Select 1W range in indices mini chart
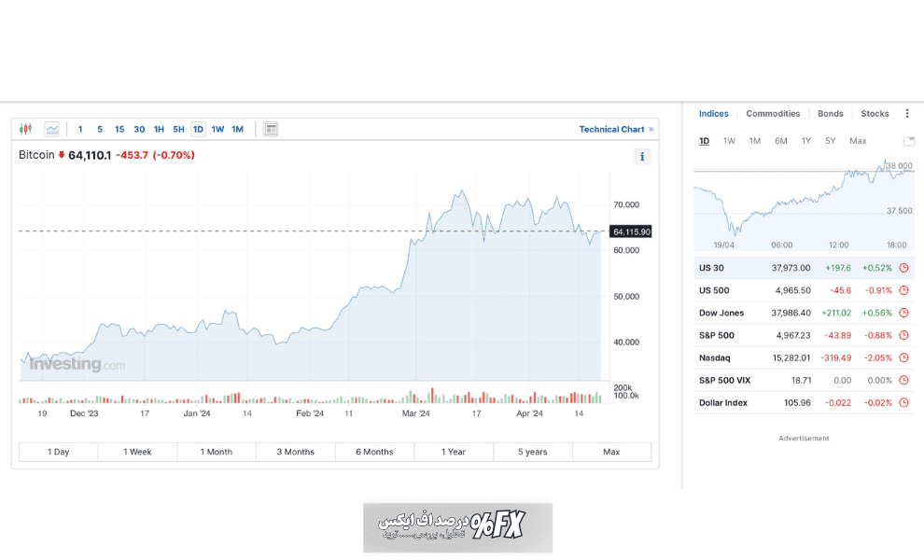 [x=729, y=141]
